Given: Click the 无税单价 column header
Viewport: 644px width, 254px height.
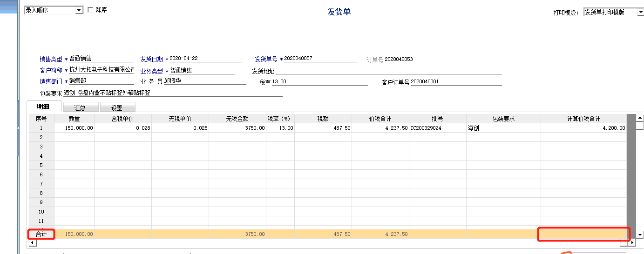Looking at the screenshot, I should pos(180,119).
